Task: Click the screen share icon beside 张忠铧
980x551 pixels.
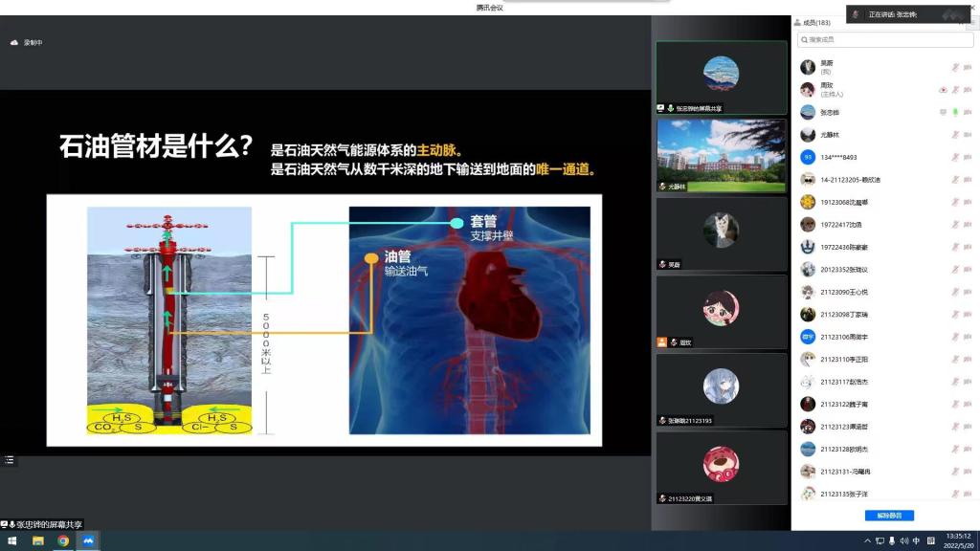Action: click(943, 112)
